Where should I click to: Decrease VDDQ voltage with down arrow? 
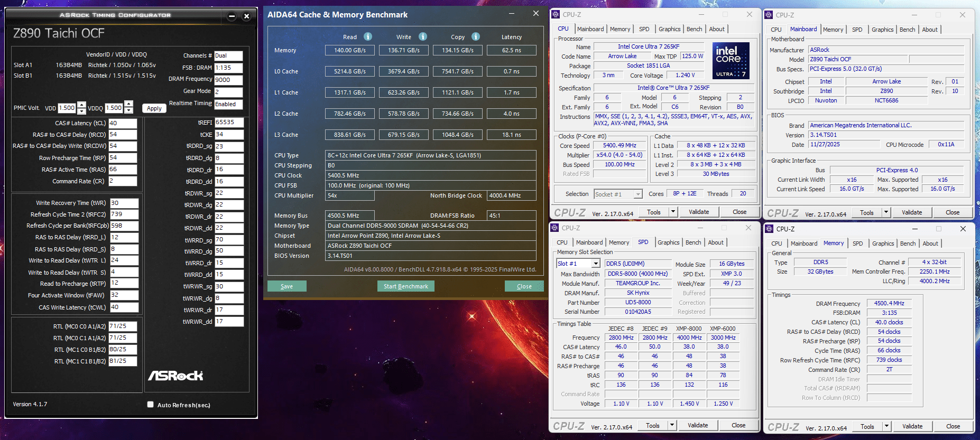coord(128,111)
